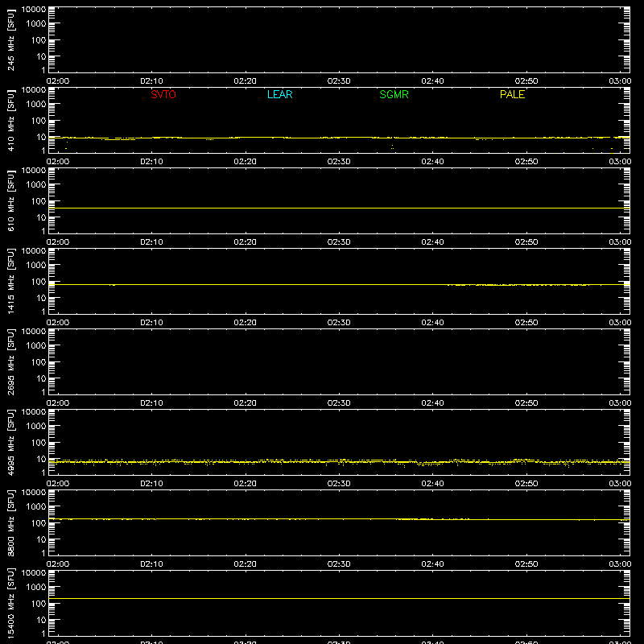Image resolution: width=644 pixels, height=644 pixels.
Task: Select the 410 MHz [SFU] axis title
Action: (x=10, y=120)
